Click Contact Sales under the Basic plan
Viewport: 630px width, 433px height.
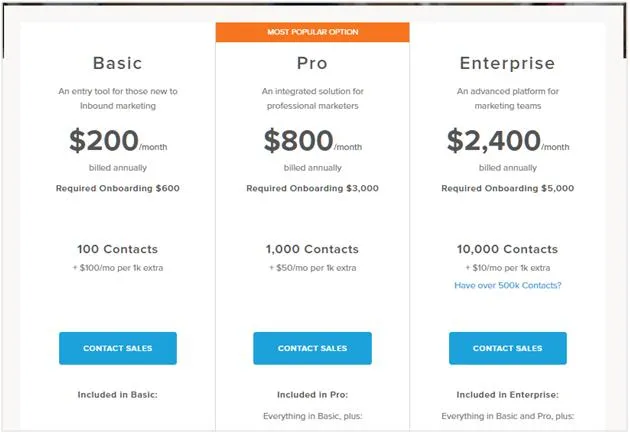point(118,348)
